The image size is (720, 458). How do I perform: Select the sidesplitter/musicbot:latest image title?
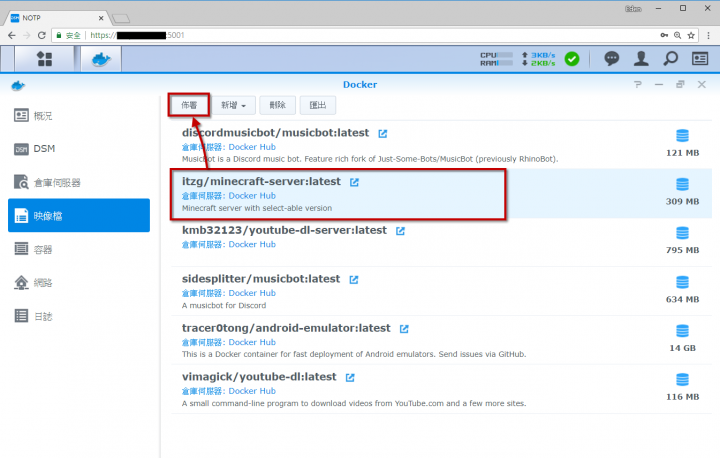coord(261,279)
